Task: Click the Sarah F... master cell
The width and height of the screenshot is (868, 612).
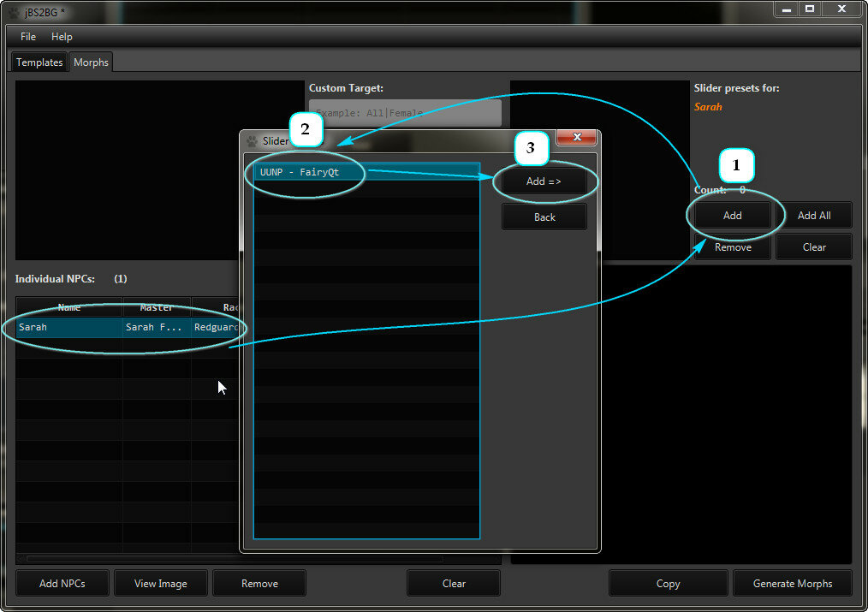Action: (x=156, y=327)
